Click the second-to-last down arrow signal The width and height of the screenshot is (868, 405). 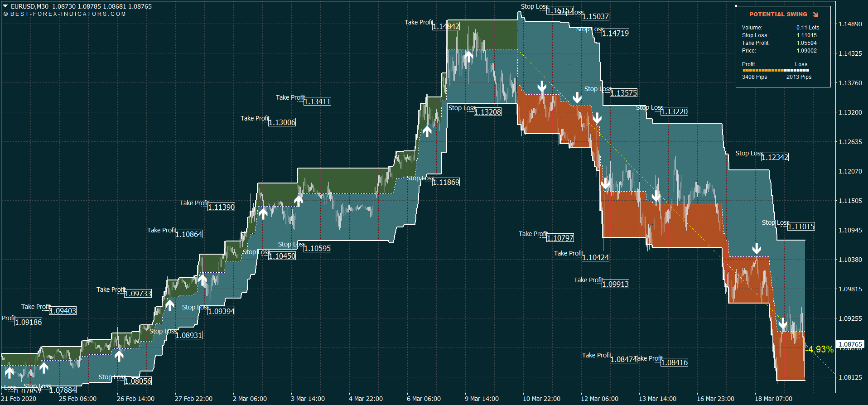pos(757,248)
